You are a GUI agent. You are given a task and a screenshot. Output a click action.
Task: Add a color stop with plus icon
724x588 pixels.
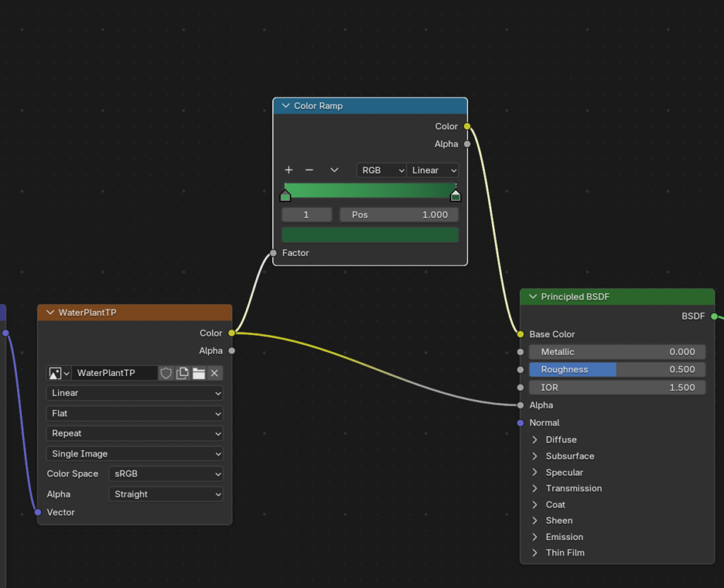click(x=288, y=170)
